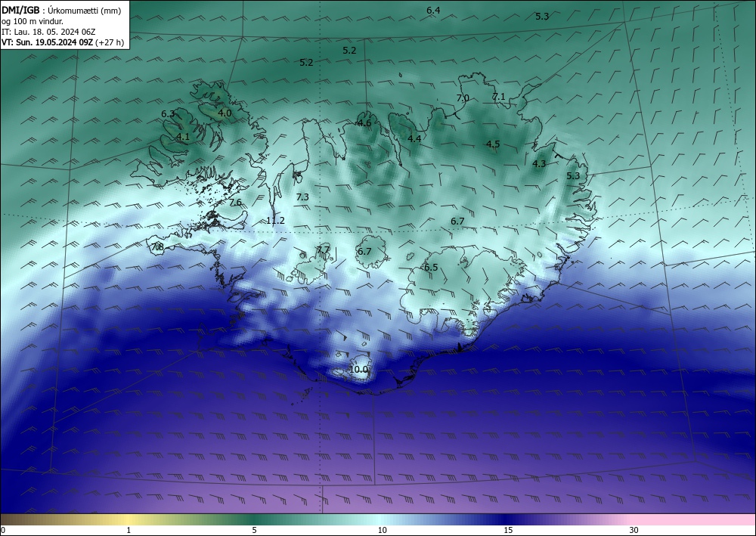Click the 6.3 value in the Westfjords
The image size is (756, 536).
click(x=168, y=113)
